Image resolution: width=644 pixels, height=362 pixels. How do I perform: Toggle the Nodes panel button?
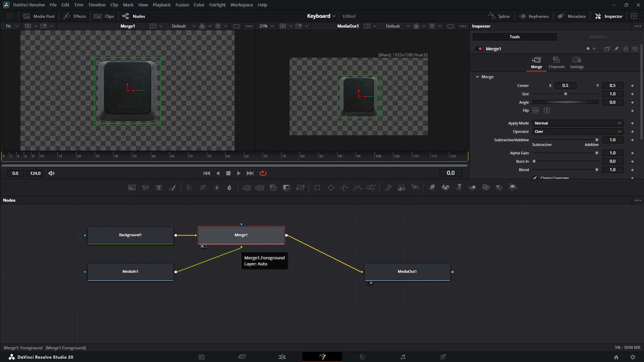coord(134,16)
